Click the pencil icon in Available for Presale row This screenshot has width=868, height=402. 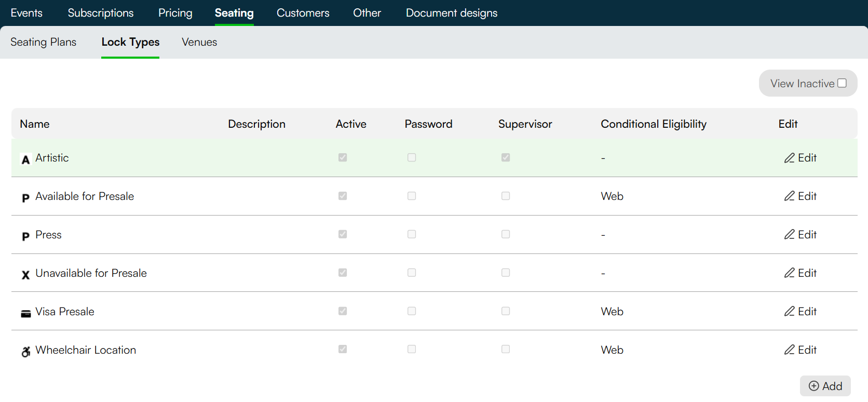click(789, 196)
